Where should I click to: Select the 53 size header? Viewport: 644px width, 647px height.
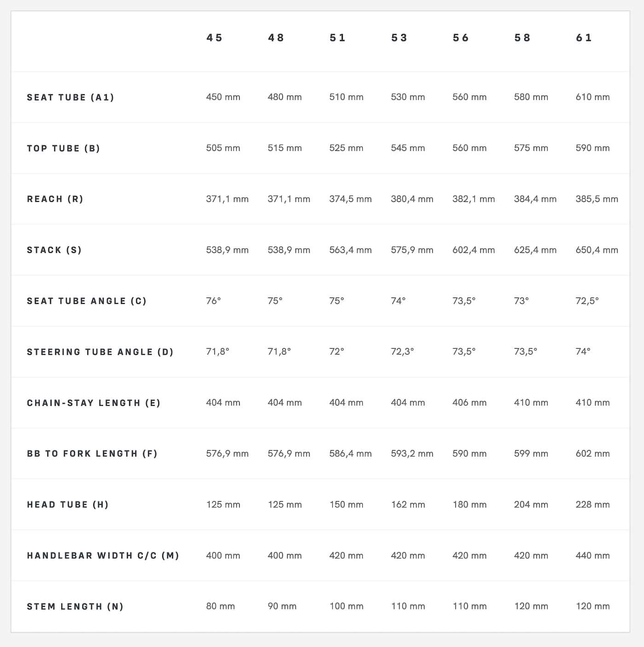point(399,38)
